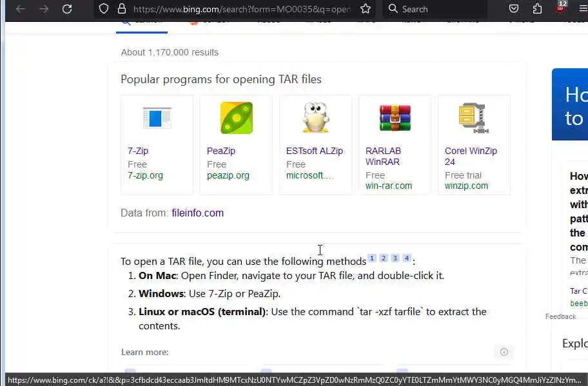View site security padlock info
The height and width of the screenshot is (386, 588).
pos(121,8)
